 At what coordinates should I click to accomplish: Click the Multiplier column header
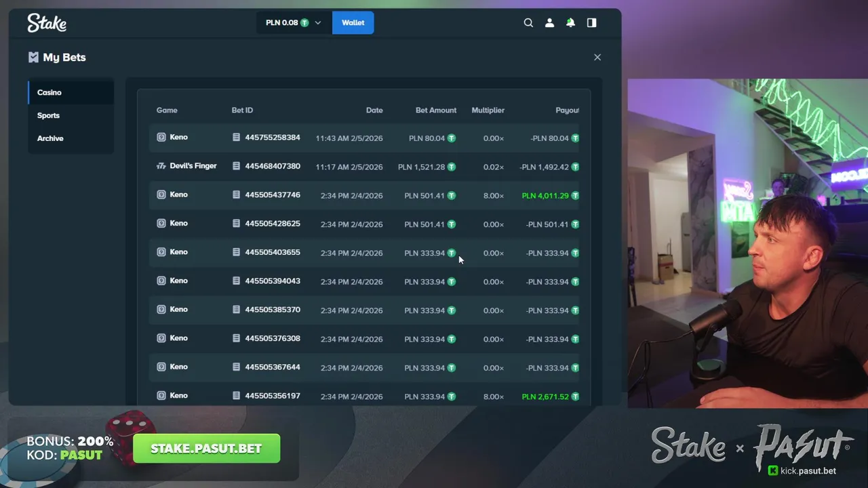pyautogui.click(x=488, y=110)
